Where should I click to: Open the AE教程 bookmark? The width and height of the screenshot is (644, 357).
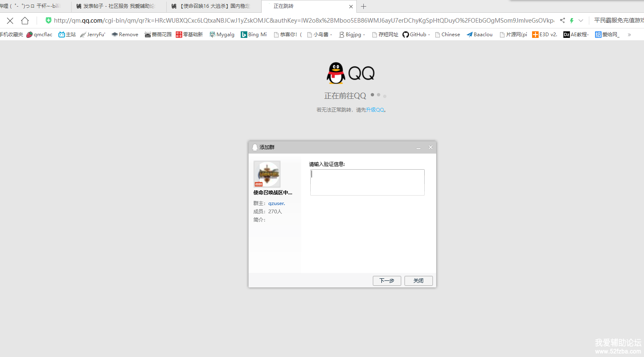point(576,35)
